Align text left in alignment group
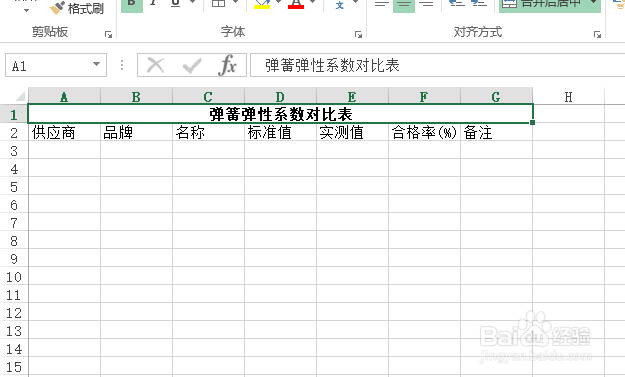Viewport: 625px width, 377px height. point(381,5)
